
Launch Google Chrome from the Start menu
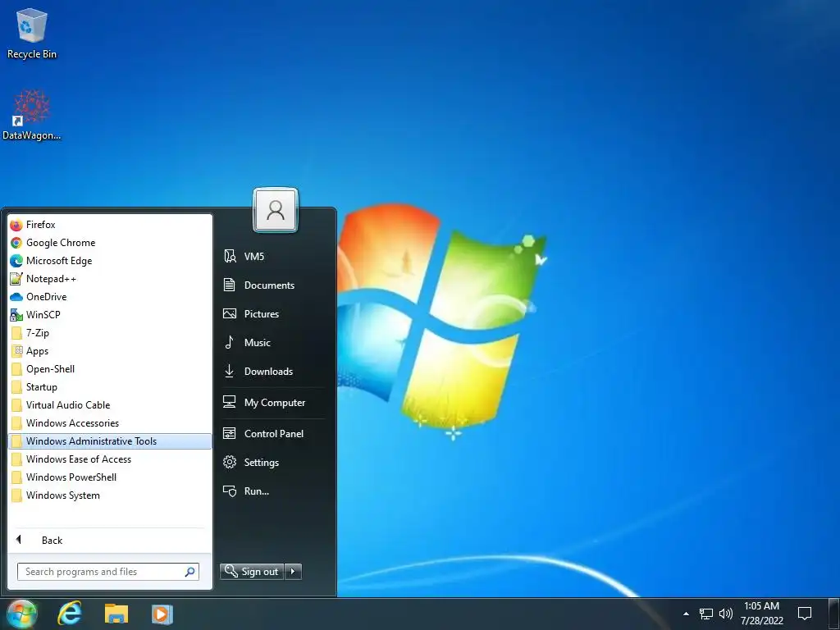[x=110, y=243]
